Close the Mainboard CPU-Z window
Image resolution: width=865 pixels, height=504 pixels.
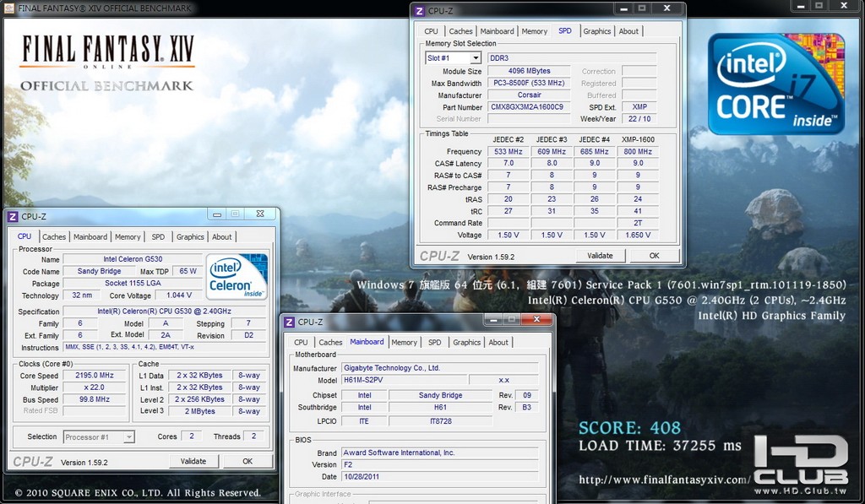[536, 319]
